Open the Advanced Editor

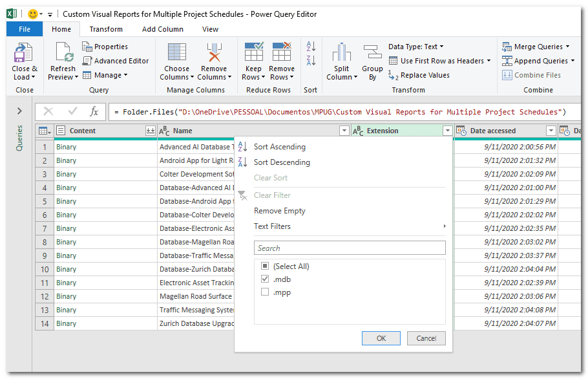tap(116, 61)
